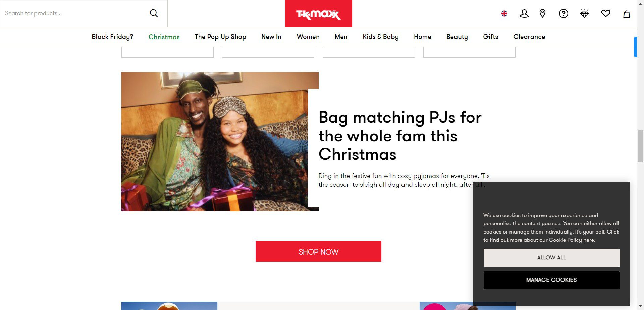Open the Black Friday? menu item
Image resolution: width=644 pixels, height=310 pixels.
(x=112, y=37)
